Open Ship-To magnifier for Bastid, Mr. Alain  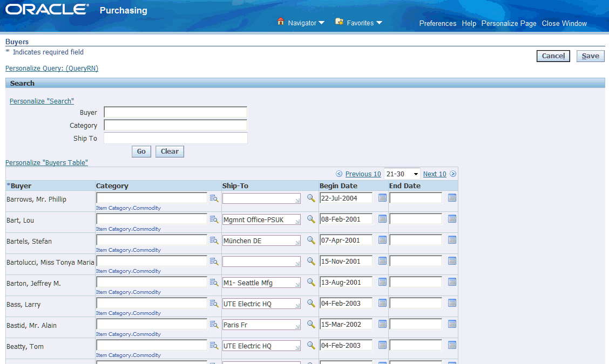(x=311, y=324)
